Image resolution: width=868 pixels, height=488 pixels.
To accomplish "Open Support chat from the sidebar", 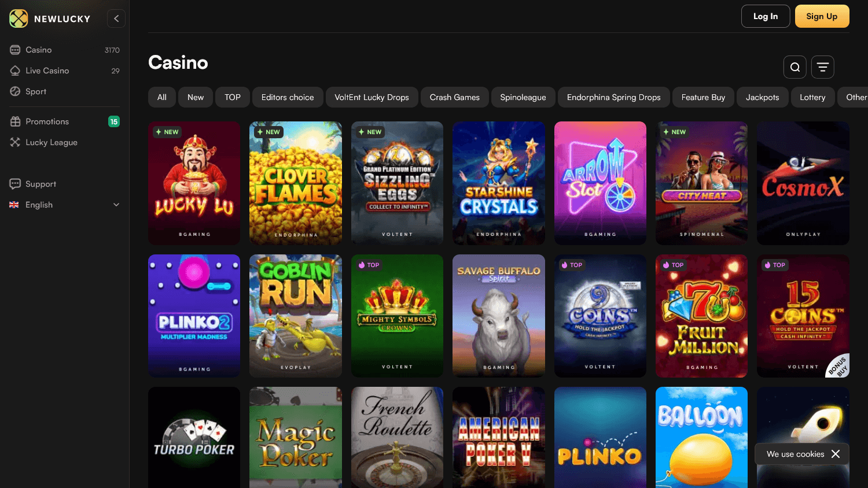I will [x=14, y=184].
